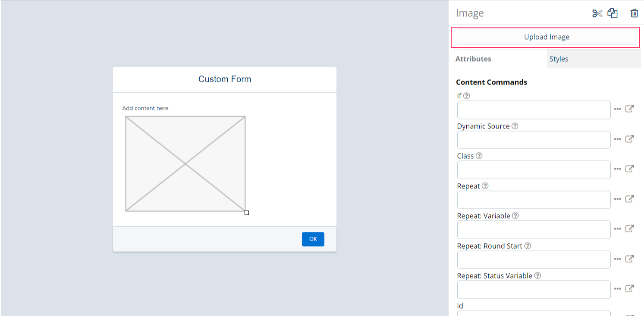
Task: Click the Repeat help question icon
Action: [485, 186]
